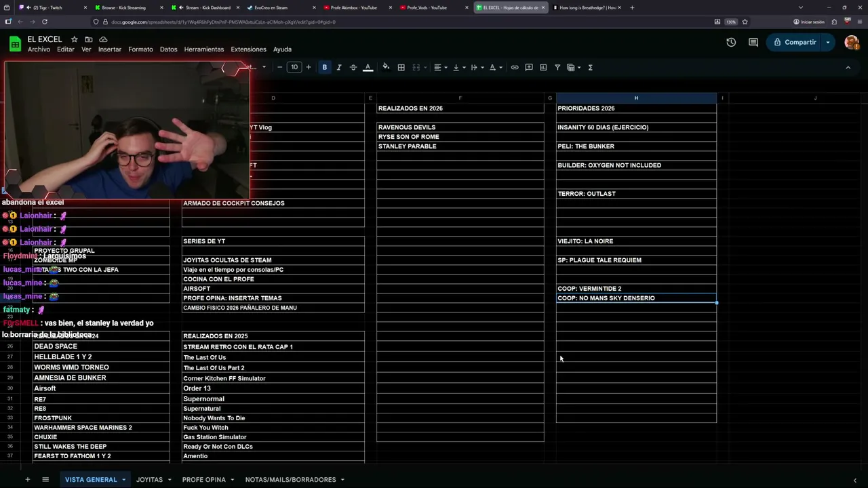Open JOYITAS tab dropdown arrow
This screenshot has width=868, height=488.
coord(168,479)
